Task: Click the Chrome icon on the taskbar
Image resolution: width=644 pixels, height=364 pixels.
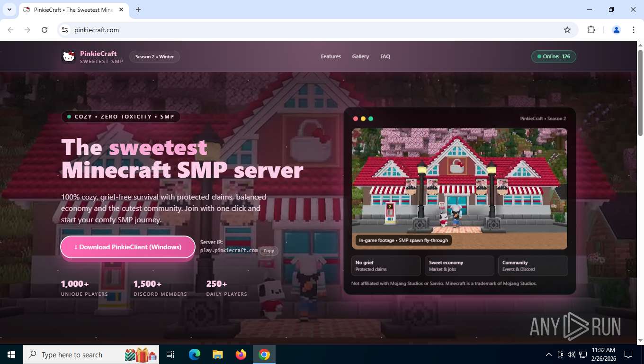Action: [264, 355]
